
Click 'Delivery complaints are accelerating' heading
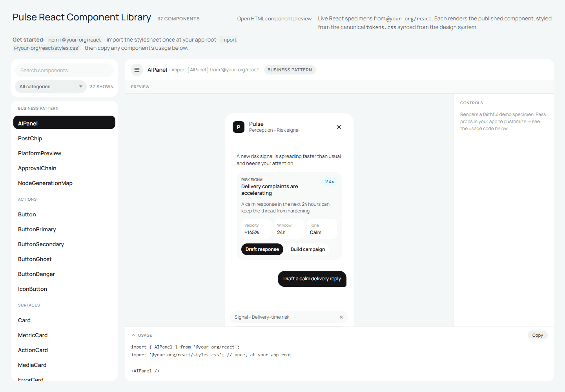(270, 190)
